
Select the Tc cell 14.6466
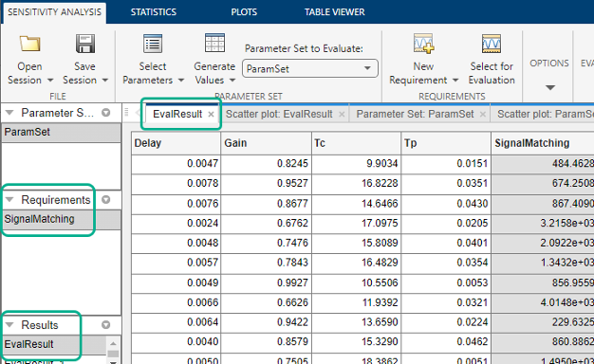356,204
